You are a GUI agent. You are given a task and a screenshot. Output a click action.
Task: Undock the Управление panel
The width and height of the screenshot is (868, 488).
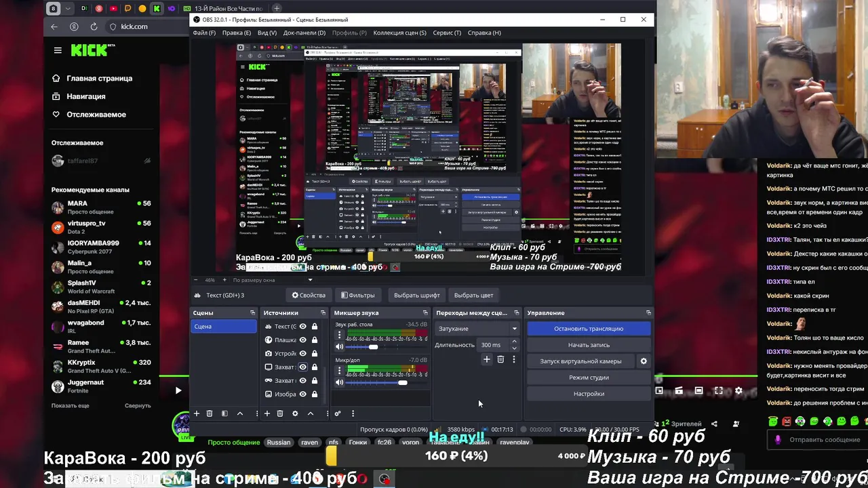(648, 312)
